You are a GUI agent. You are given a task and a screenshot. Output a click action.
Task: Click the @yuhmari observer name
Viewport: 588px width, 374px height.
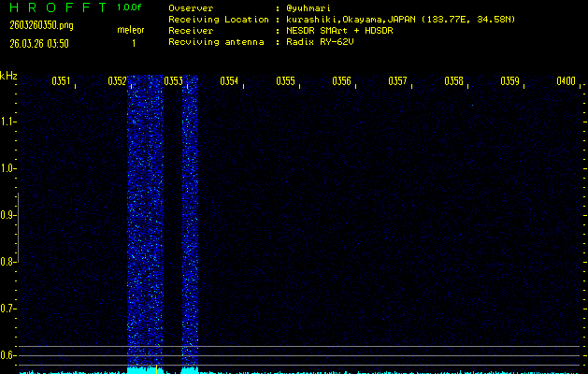308,8
